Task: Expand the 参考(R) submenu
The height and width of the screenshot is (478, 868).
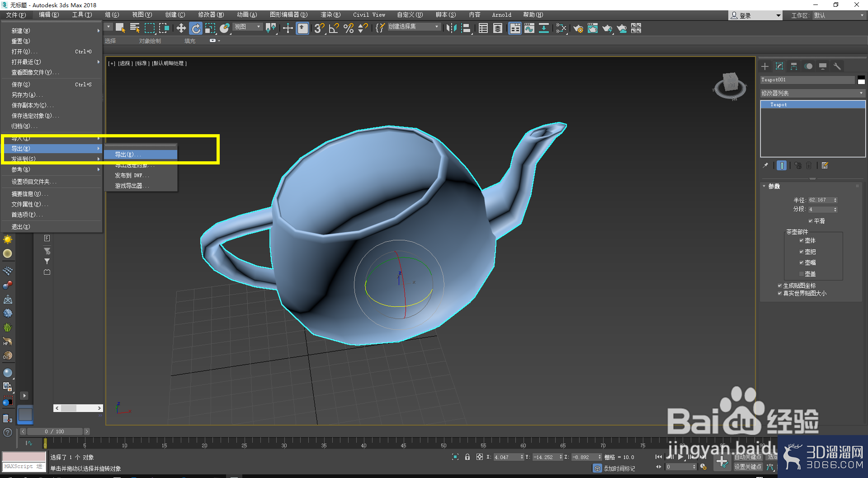Action: (52, 169)
